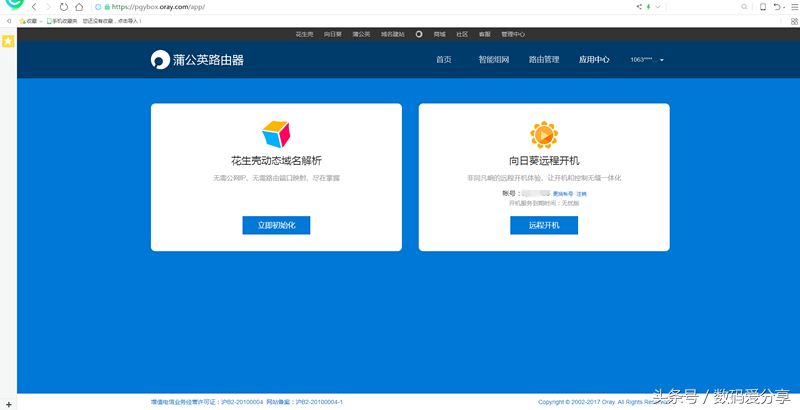Click the green lightning speed-mode icon
The height and width of the screenshot is (410, 800).
point(648,7)
